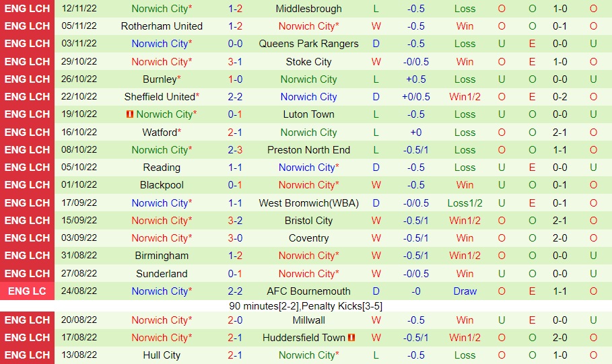Open the Rotherham United team page
Screen dimensions: 612x364
pos(162,26)
